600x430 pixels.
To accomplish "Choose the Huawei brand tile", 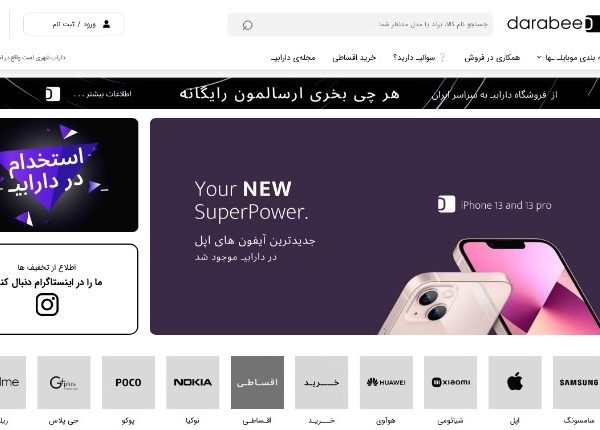I will pyautogui.click(x=386, y=382).
